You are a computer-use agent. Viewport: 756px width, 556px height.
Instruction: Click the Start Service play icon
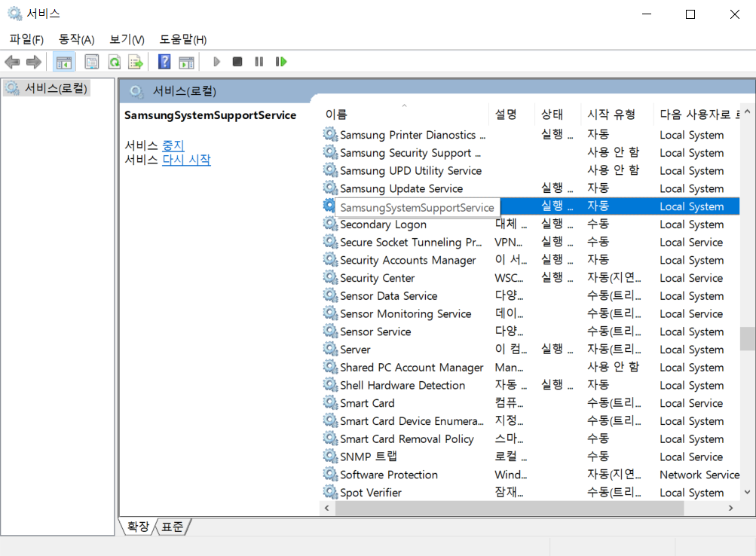pos(216,62)
